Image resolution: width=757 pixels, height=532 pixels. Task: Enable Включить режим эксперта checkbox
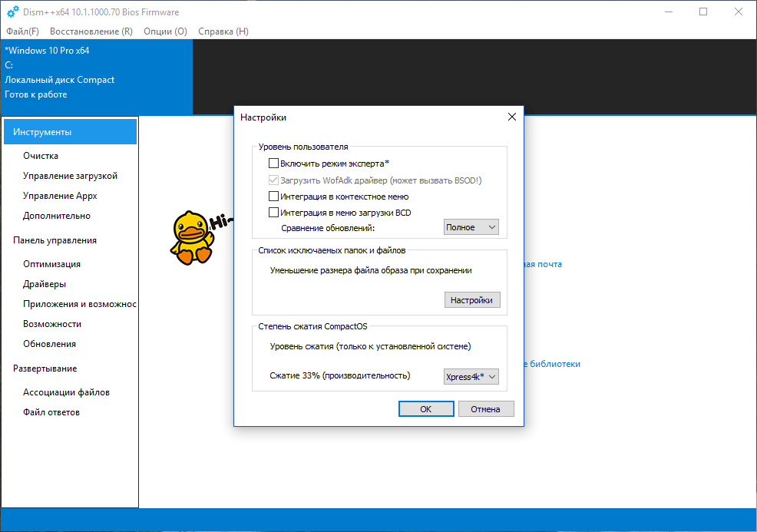273,164
